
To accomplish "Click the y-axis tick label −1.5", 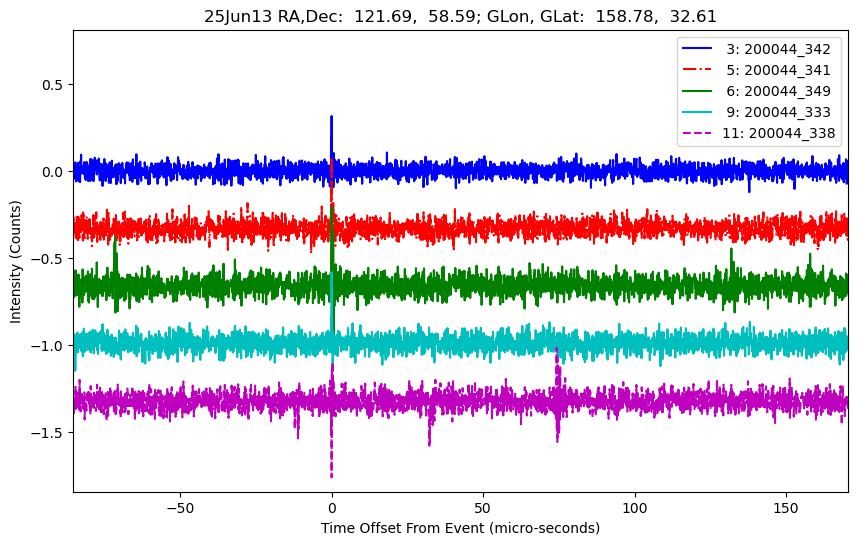I will coord(48,433).
